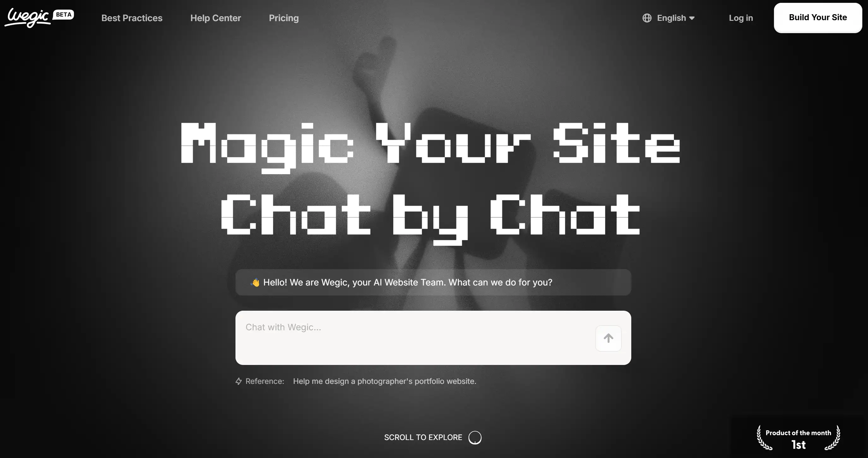
Task: Click the Log in link
Action: (740, 17)
